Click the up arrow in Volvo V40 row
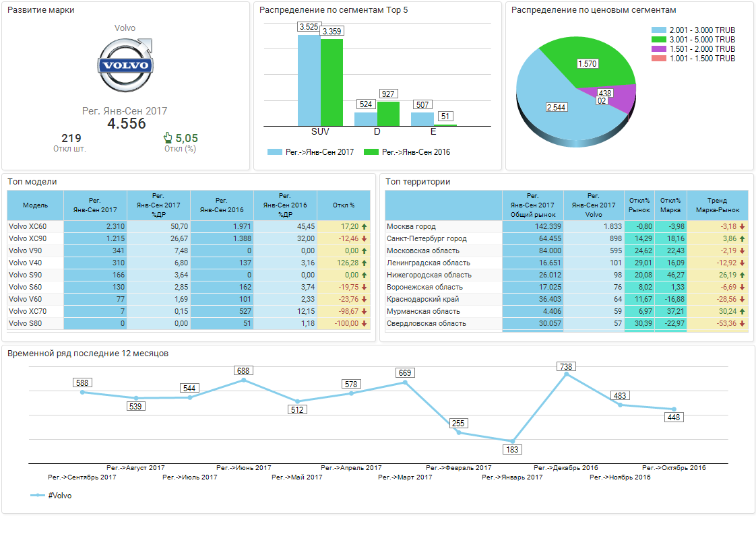 coord(365,263)
